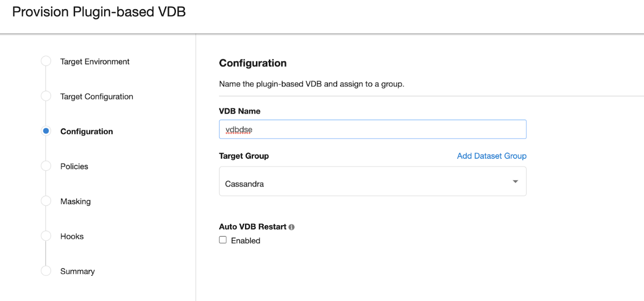Navigate to the Summary step label
Image resolution: width=644 pixels, height=301 pixels.
point(77,272)
